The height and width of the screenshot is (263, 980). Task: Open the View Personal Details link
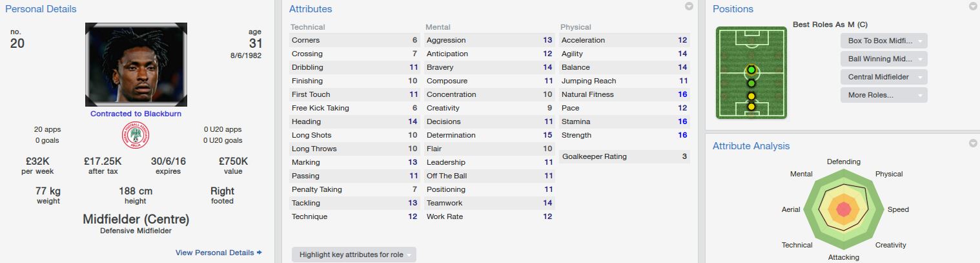tap(218, 253)
